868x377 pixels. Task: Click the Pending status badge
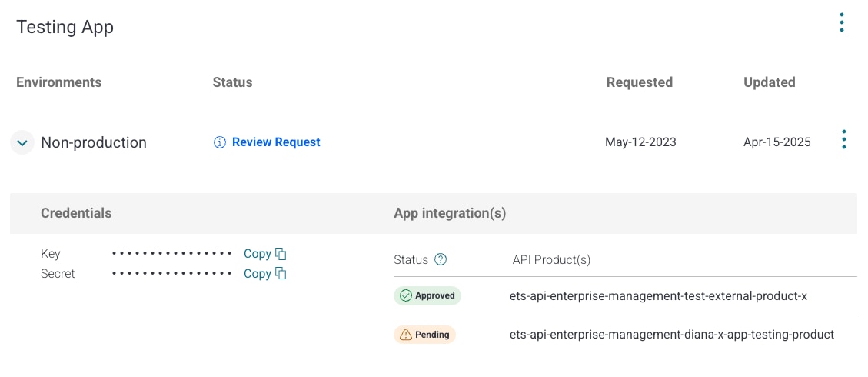[x=424, y=335]
